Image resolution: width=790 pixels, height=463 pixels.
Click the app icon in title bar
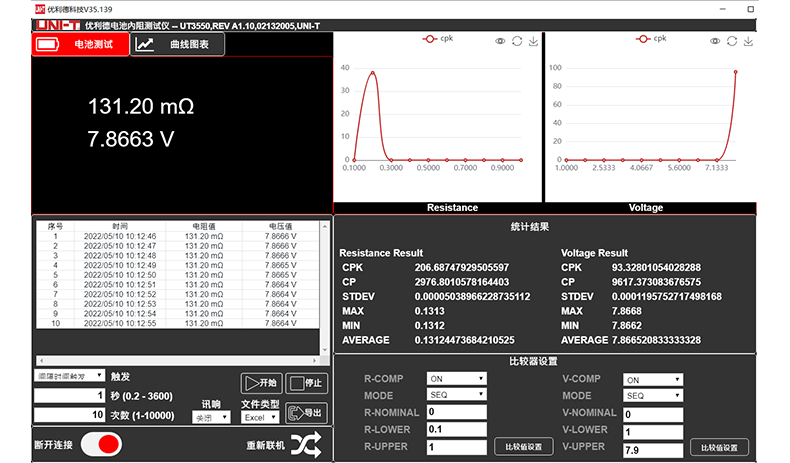(40, 9)
